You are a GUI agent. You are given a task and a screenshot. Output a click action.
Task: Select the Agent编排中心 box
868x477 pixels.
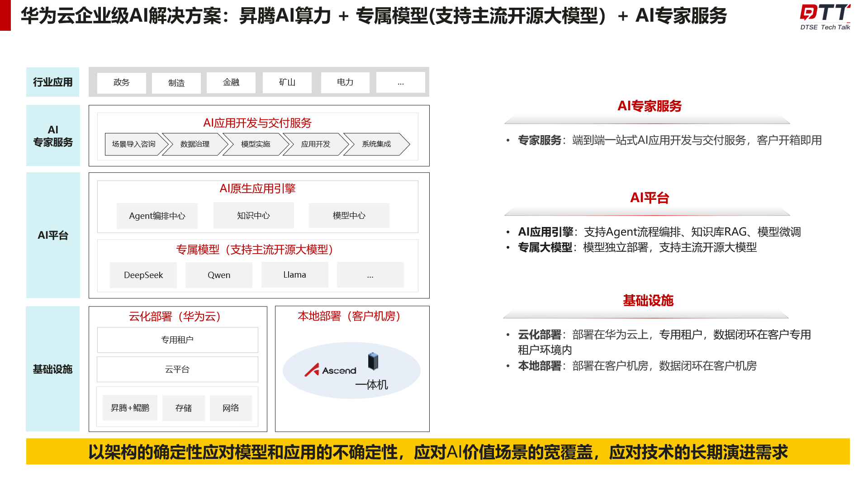157,216
